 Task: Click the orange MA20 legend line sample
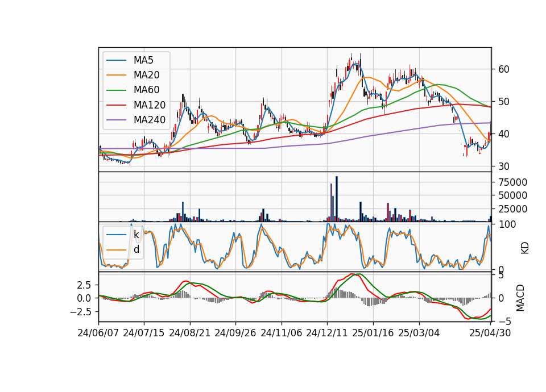pyautogui.click(x=116, y=75)
